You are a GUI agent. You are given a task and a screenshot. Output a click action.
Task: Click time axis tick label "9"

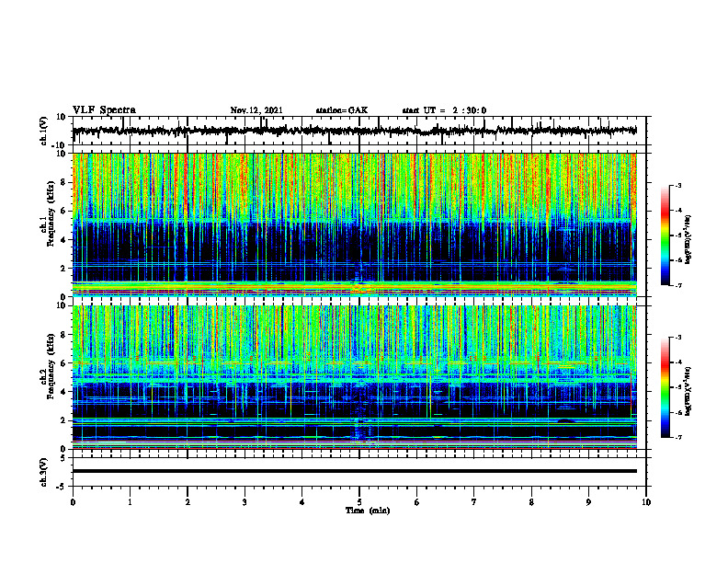(x=588, y=502)
